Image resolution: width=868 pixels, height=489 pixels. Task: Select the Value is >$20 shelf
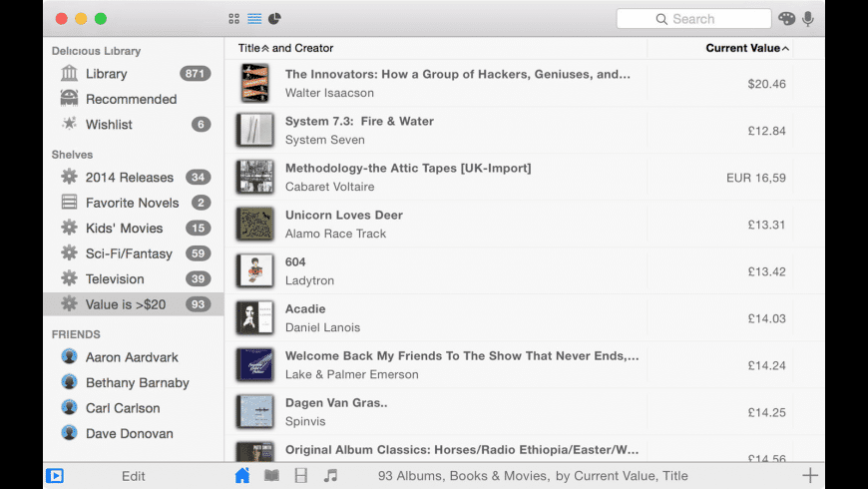coord(134,304)
